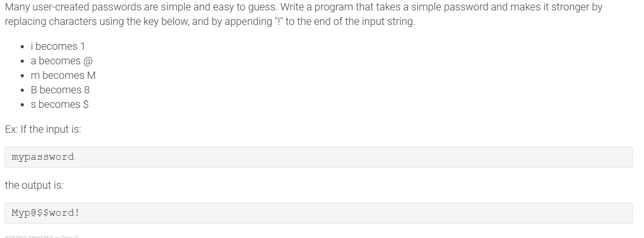
Task: Click the @ symbol in the replacement key
Action: click(88, 61)
